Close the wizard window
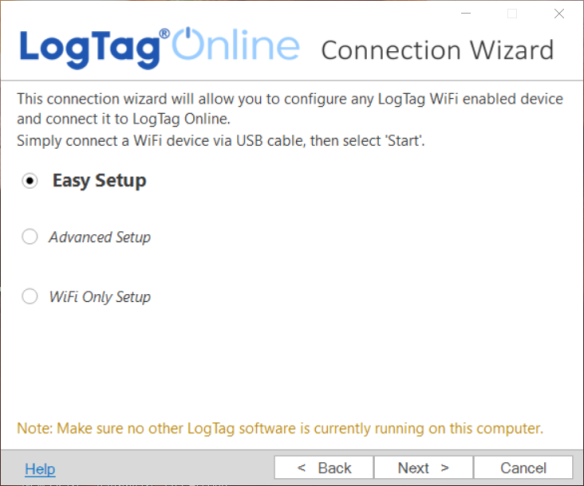Screen dimensions: 584x486 coord(559,14)
